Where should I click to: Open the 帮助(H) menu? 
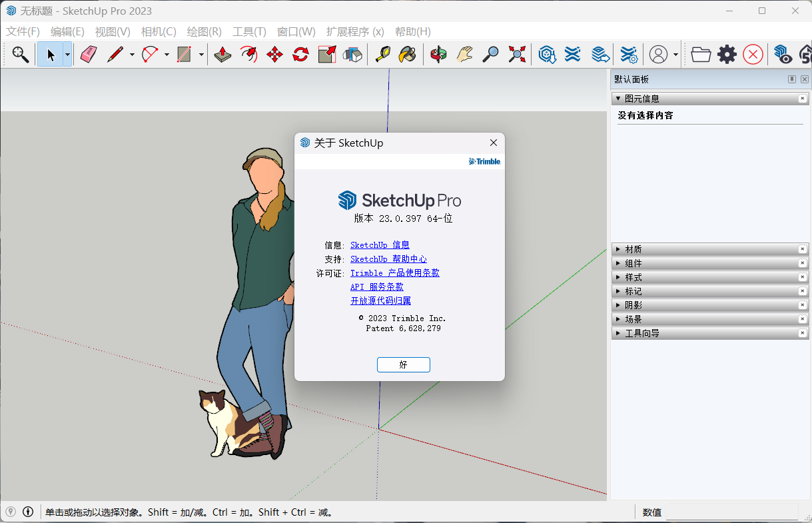pos(413,31)
